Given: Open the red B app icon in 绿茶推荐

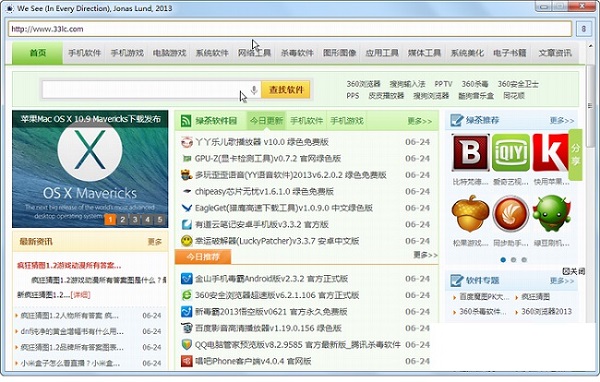Looking at the screenshot, I should [x=470, y=152].
